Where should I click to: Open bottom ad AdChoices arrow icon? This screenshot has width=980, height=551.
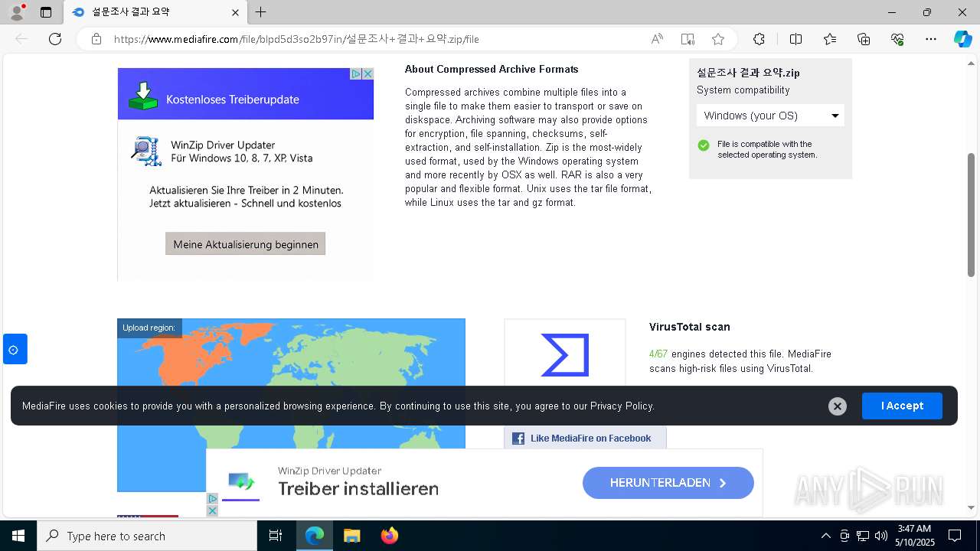tap(213, 499)
